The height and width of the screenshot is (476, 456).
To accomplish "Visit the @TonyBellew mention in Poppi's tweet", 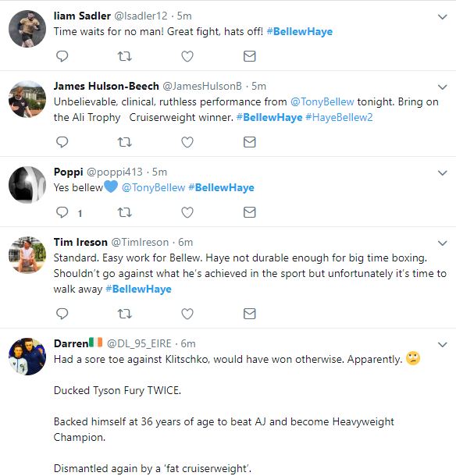I will 153,187.
